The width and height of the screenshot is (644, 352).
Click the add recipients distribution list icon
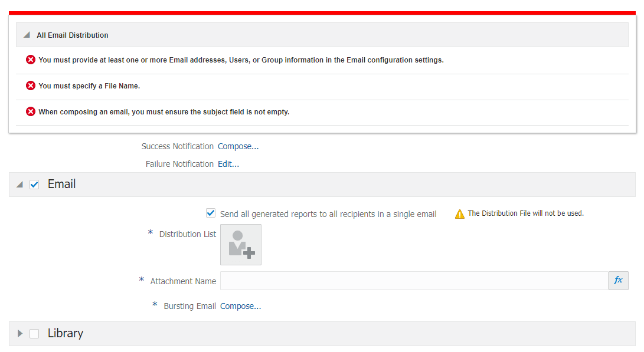tap(241, 245)
